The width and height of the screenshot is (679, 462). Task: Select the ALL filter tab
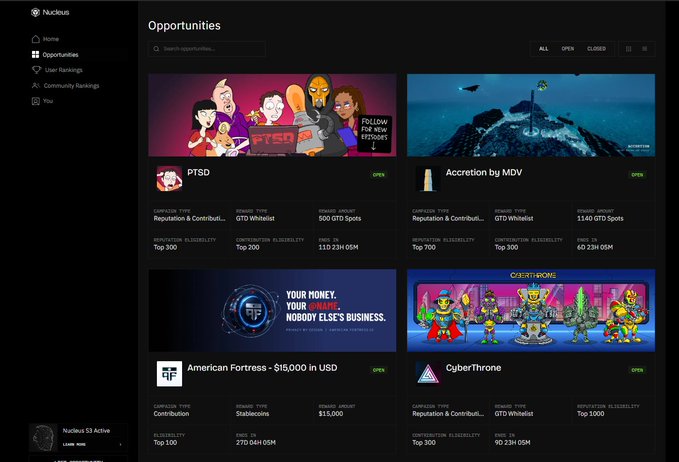tap(543, 49)
